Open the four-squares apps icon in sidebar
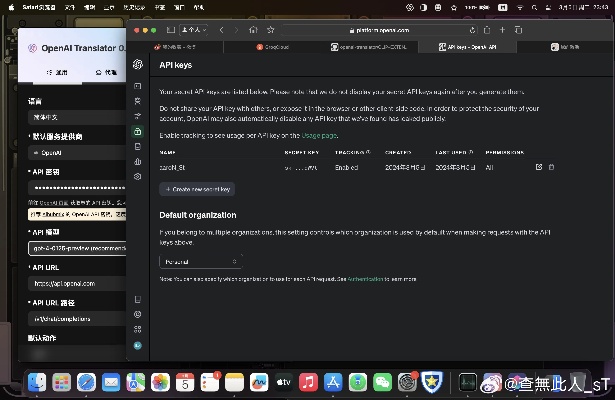This screenshot has width=615, height=400. pos(138,329)
